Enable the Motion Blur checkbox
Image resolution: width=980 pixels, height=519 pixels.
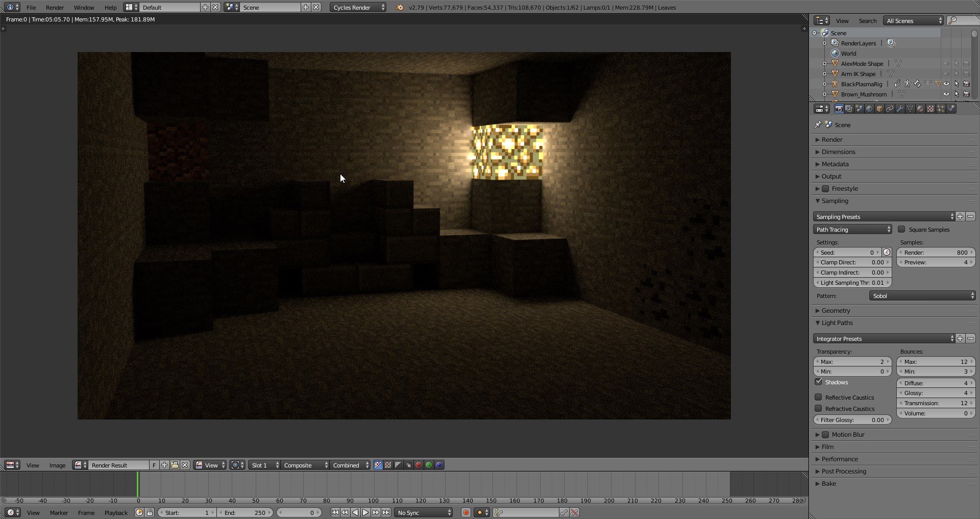(x=825, y=434)
